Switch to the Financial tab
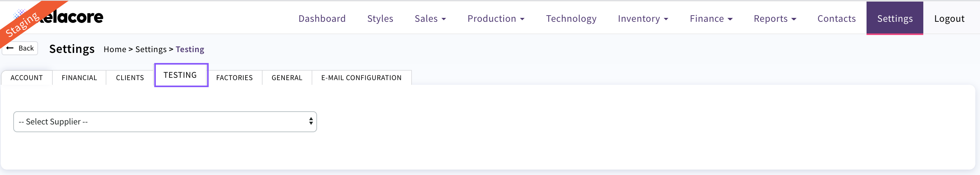 tap(79, 78)
